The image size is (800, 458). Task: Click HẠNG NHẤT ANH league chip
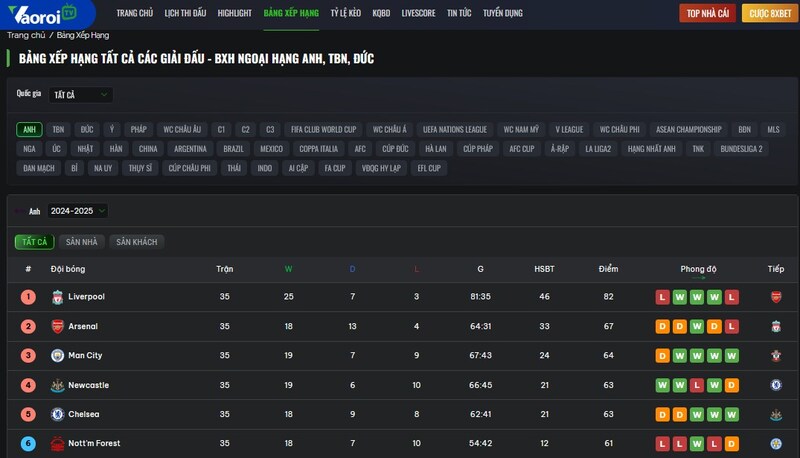652,149
